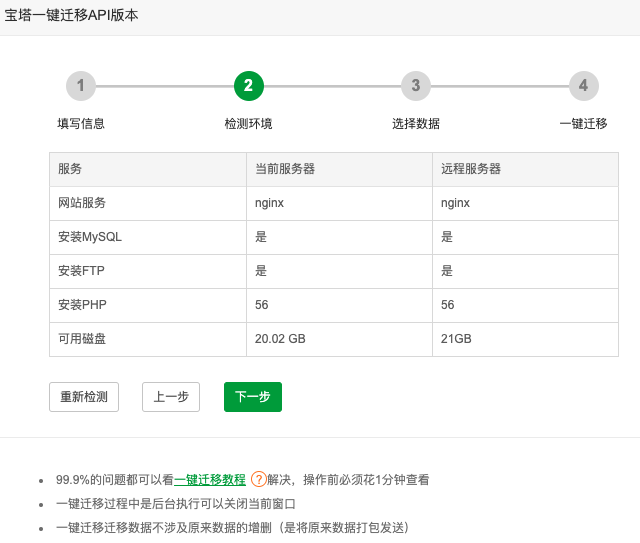
Task: Click the step 4 circle icon
Action: (583, 86)
